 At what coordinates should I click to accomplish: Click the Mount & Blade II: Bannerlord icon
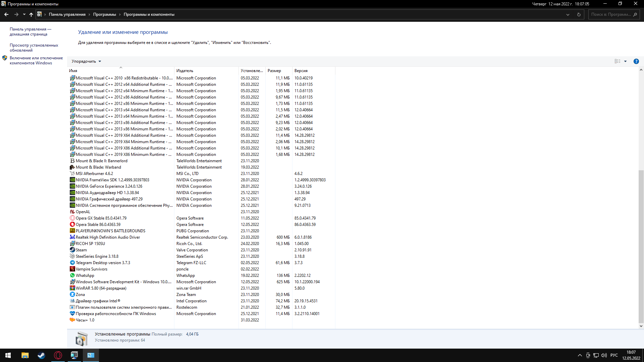tap(72, 161)
